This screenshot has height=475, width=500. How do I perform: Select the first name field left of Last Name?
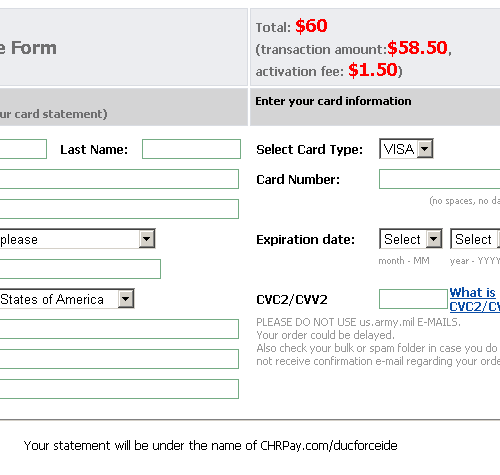coord(23,149)
